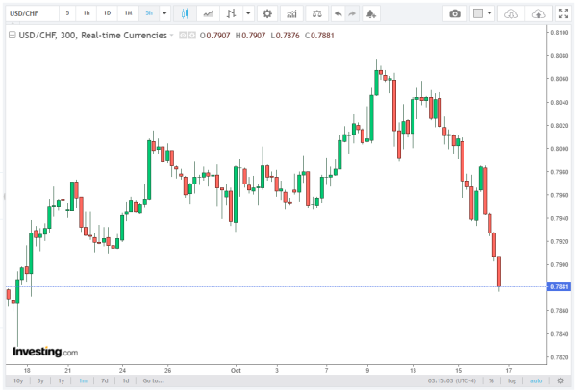577x392 pixels.
Task: Take a chart snapshot with camera icon
Action: coord(457,13)
